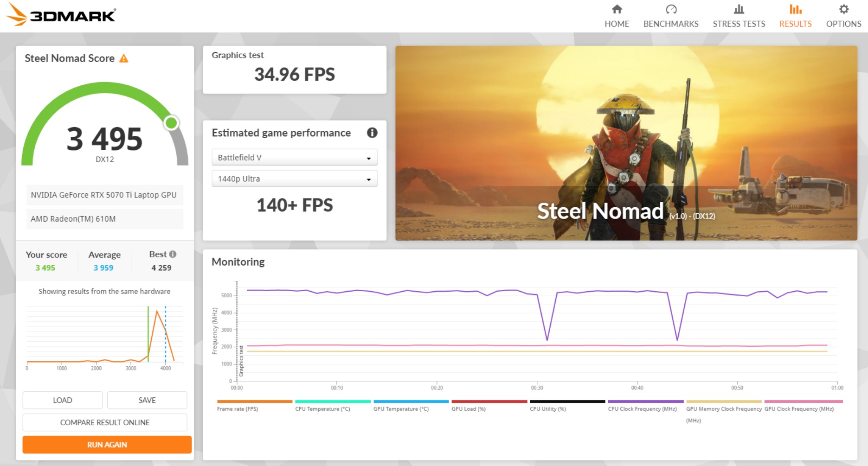Click the Home icon in top navigation

pos(617,9)
